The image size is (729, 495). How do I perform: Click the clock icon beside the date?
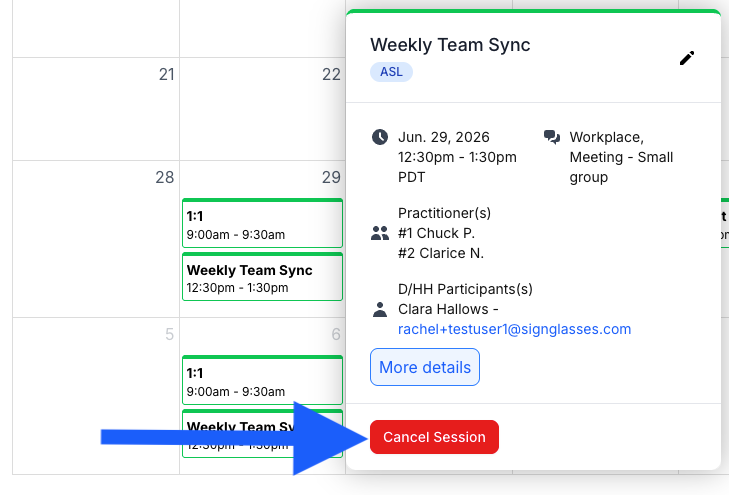click(380, 137)
